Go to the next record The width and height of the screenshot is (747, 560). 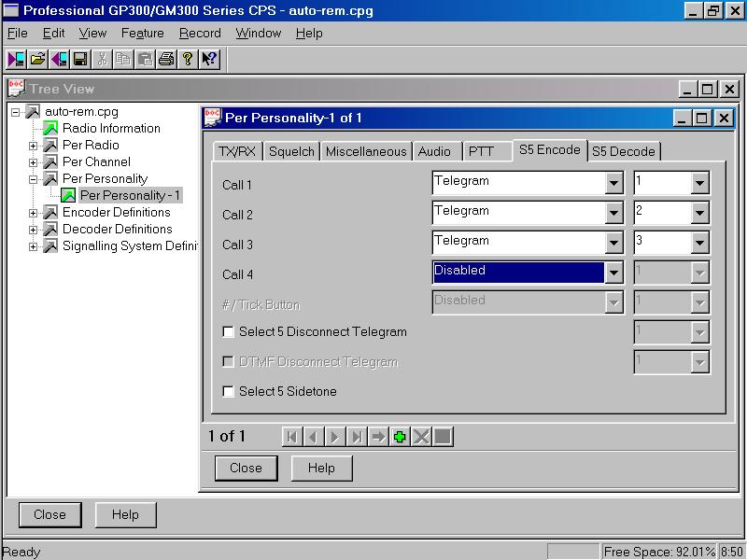tap(334, 437)
